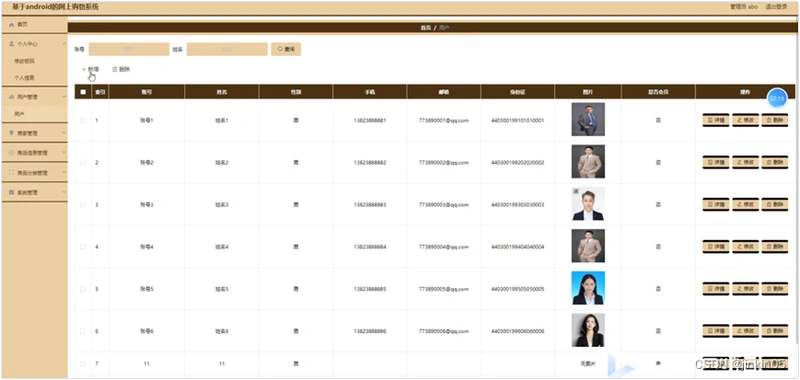Click the photo thumbnail in row 5

coord(588,288)
